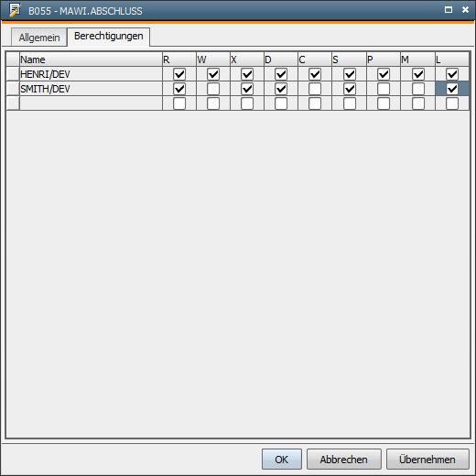The width and height of the screenshot is (476, 476).
Task: Select the SMITH/DEV row header
Action: click(13, 89)
